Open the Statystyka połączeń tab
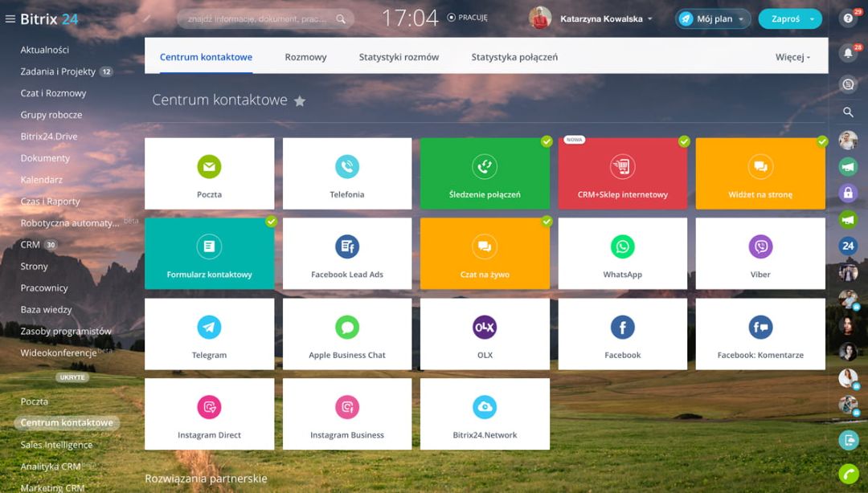The height and width of the screenshot is (493, 868). point(514,57)
